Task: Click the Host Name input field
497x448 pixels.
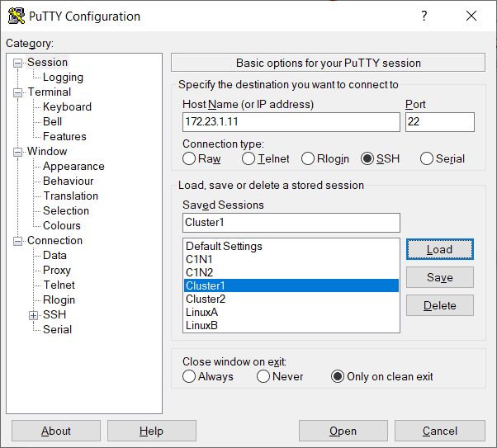Action: 291,122
